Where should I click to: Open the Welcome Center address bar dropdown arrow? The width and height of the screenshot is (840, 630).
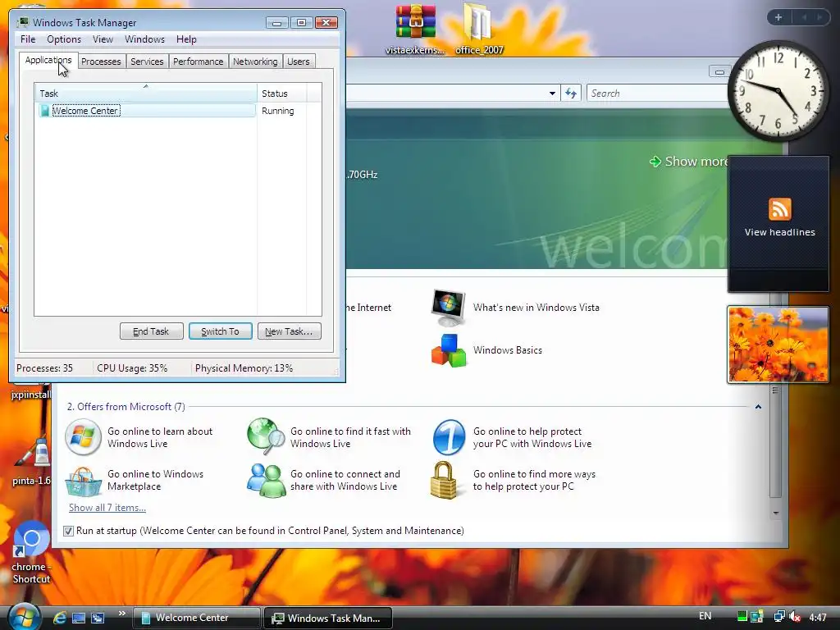[x=552, y=94]
